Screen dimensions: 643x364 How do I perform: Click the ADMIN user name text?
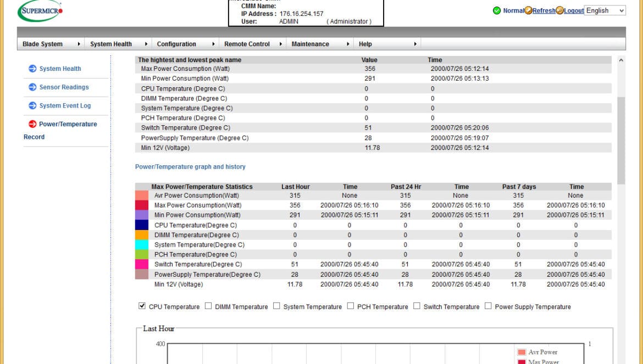[289, 21]
